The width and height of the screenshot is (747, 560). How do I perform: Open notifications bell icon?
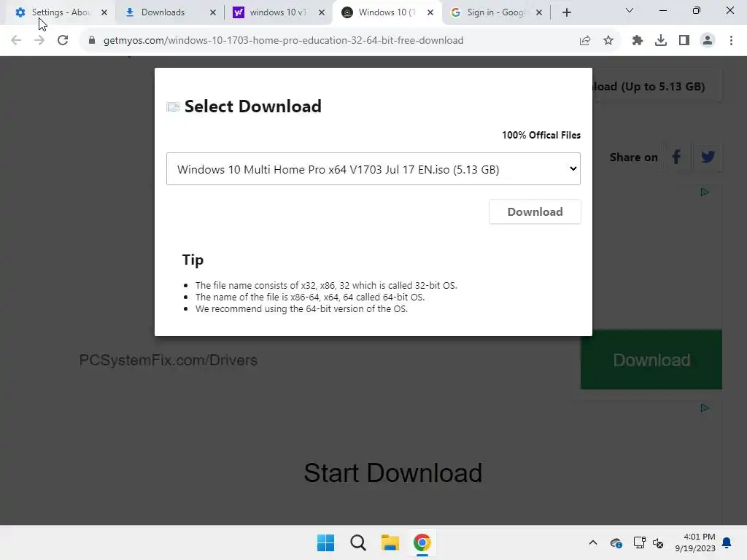(x=727, y=542)
